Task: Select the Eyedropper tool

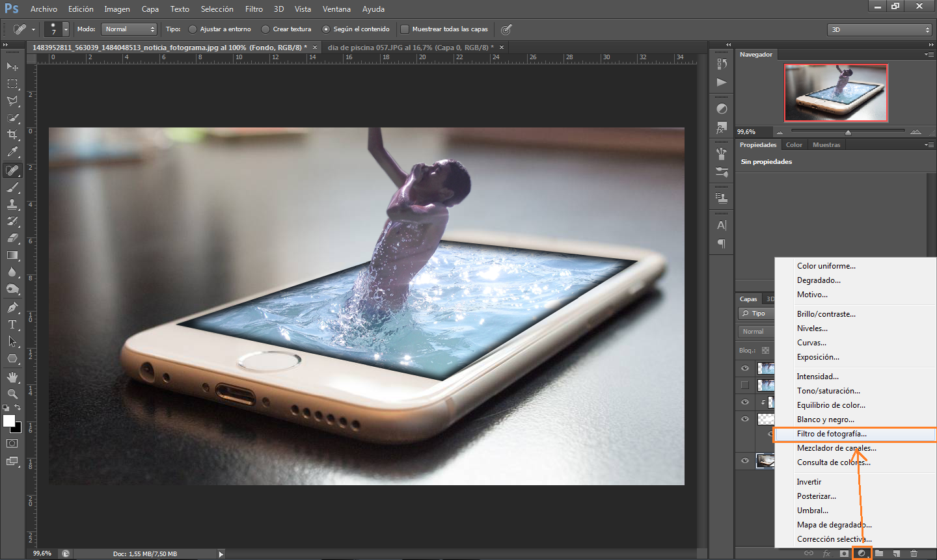Action: tap(12, 152)
